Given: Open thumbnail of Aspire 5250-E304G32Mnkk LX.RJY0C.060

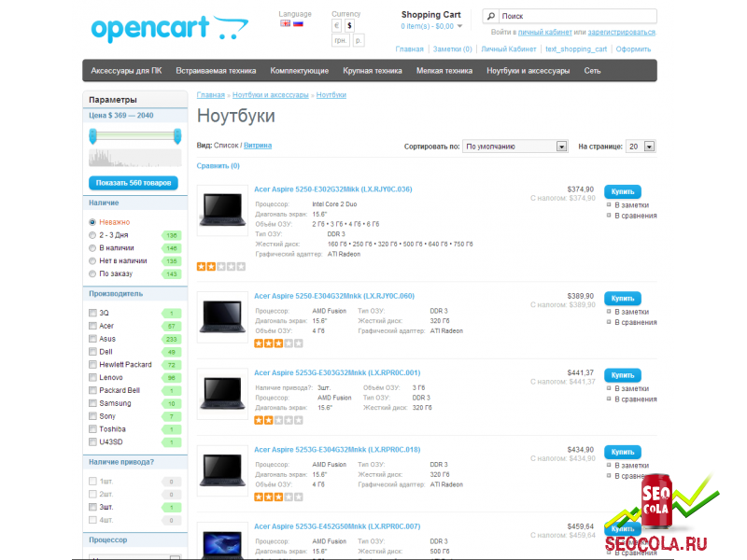Looking at the screenshot, I should pos(222,316).
